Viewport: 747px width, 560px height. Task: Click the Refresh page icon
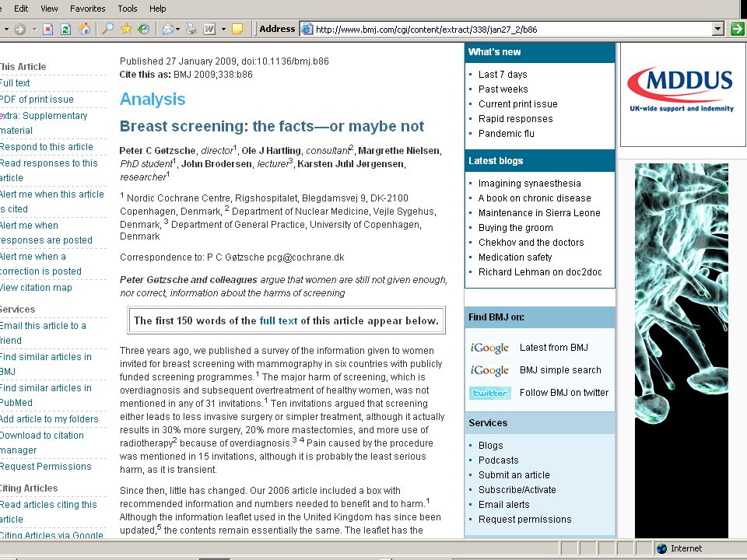(x=65, y=30)
